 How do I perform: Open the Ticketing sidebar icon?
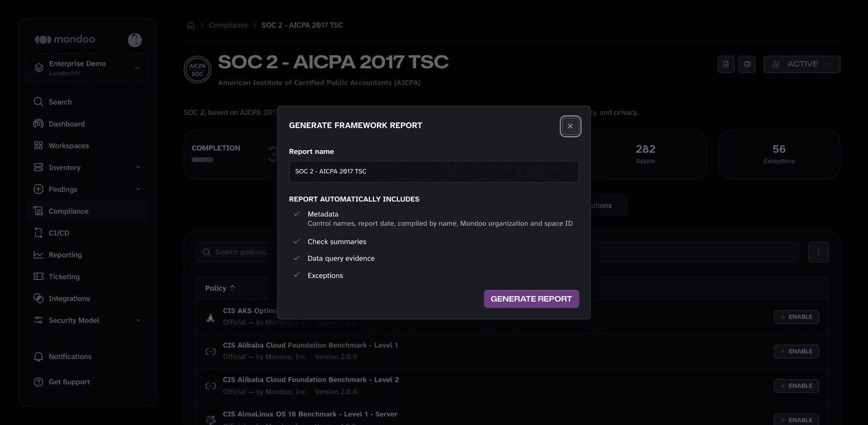(x=39, y=276)
